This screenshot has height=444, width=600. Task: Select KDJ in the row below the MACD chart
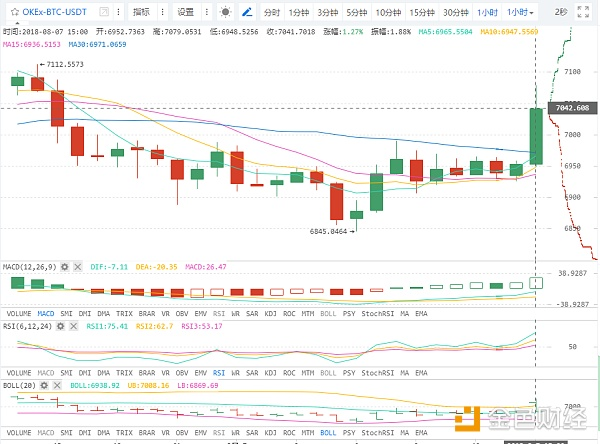pos(270,313)
